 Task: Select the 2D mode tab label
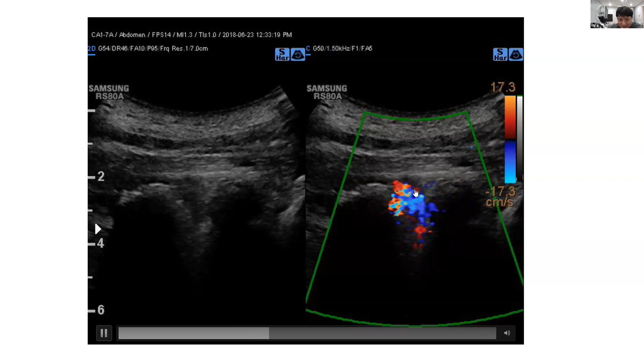pyautogui.click(x=92, y=48)
